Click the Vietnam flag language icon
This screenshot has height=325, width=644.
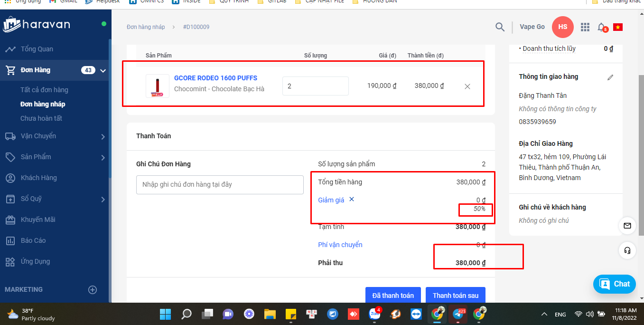point(617,27)
